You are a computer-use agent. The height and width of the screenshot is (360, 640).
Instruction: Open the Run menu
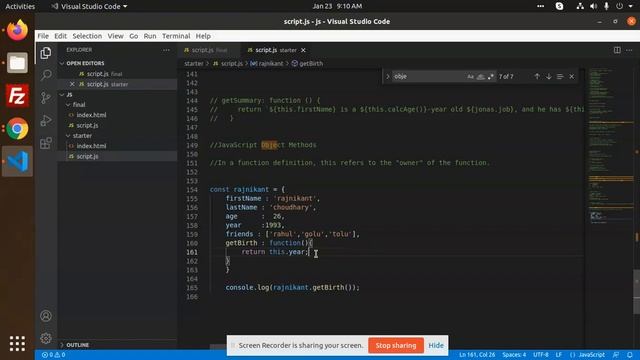tap(150, 36)
